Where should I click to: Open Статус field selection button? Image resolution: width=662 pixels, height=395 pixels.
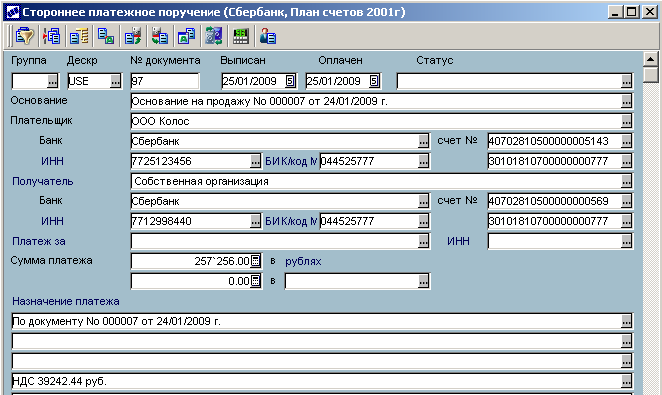(627, 81)
